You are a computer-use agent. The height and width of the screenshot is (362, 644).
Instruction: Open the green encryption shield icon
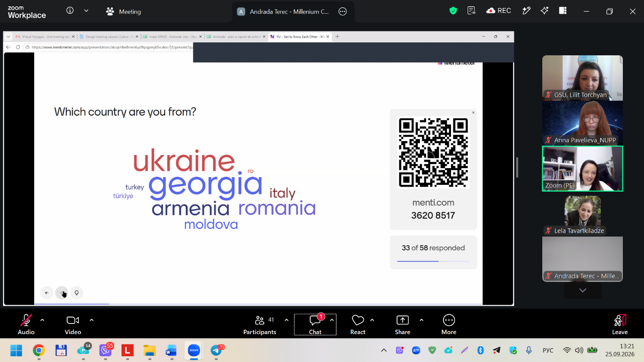click(453, 11)
